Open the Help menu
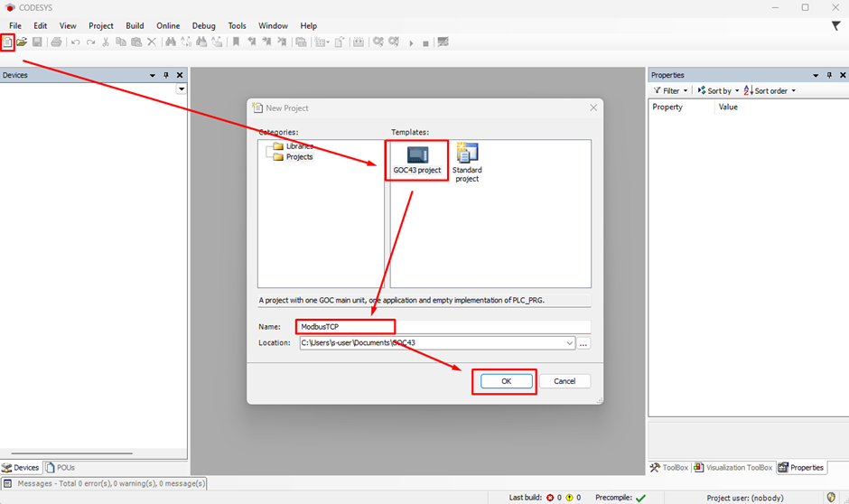The image size is (849, 504). (309, 25)
